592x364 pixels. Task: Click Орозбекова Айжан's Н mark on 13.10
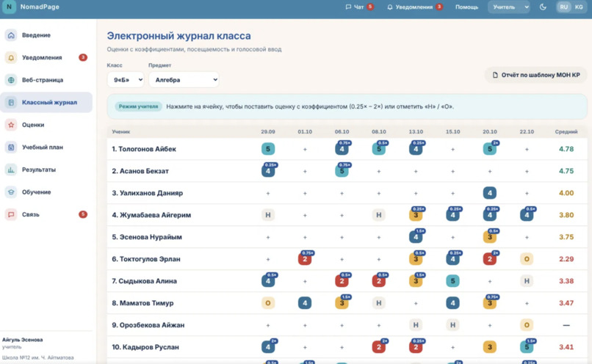pyautogui.click(x=416, y=325)
